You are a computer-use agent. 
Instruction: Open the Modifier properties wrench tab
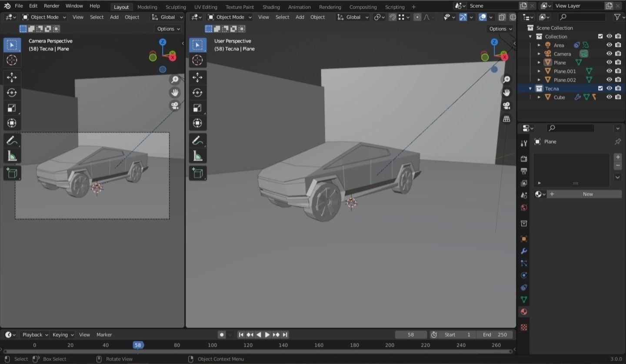[x=524, y=251]
